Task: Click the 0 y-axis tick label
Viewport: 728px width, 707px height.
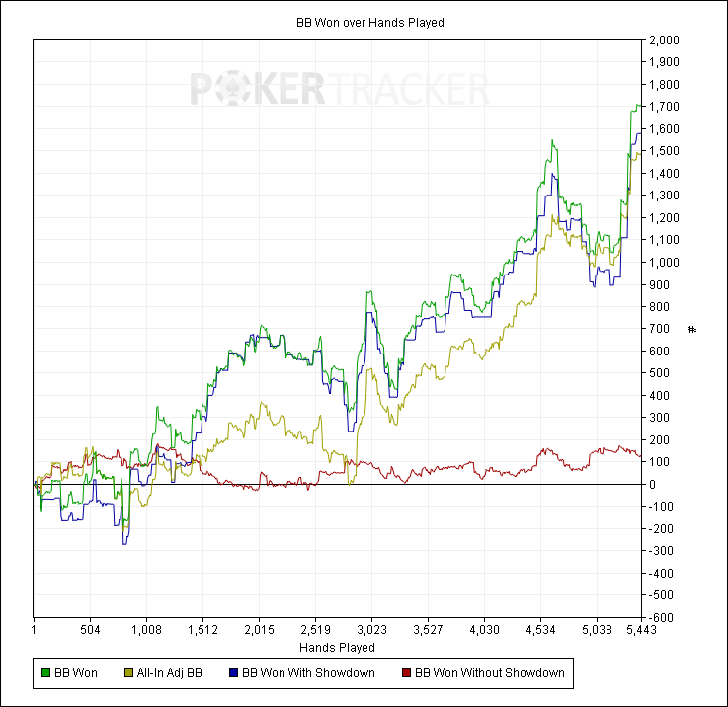Action: tap(652, 484)
